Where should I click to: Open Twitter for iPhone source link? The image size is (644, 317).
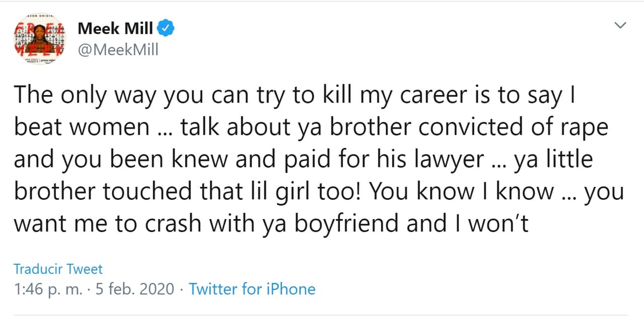pyautogui.click(x=252, y=289)
